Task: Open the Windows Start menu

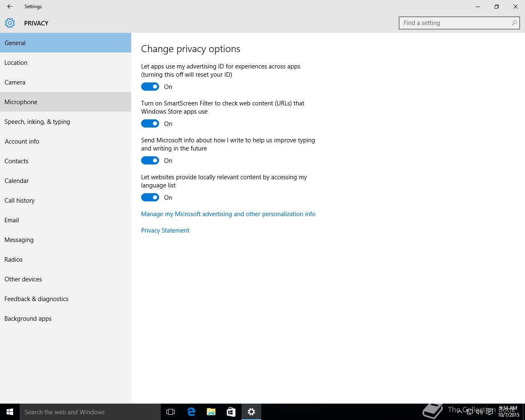Action: pos(10,412)
